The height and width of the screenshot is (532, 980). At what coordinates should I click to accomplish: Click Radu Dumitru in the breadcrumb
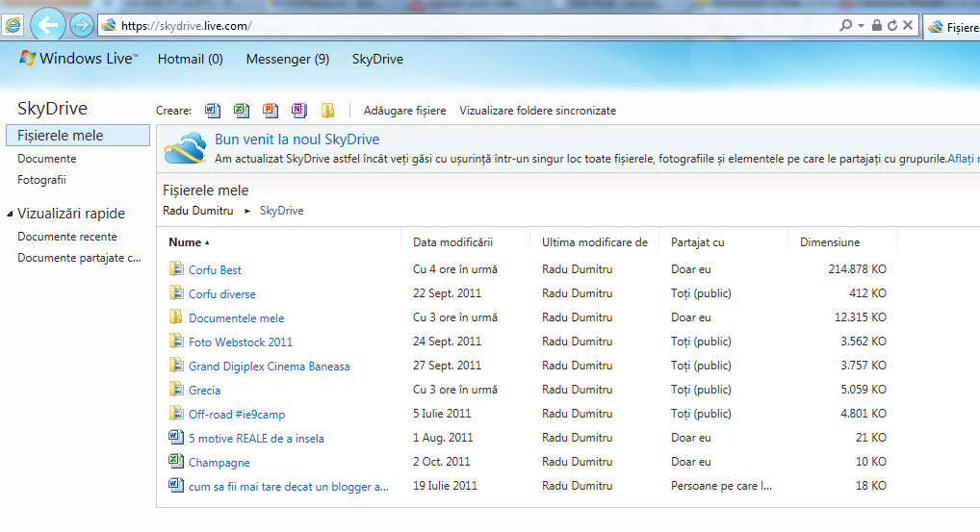tap(197, 211)
